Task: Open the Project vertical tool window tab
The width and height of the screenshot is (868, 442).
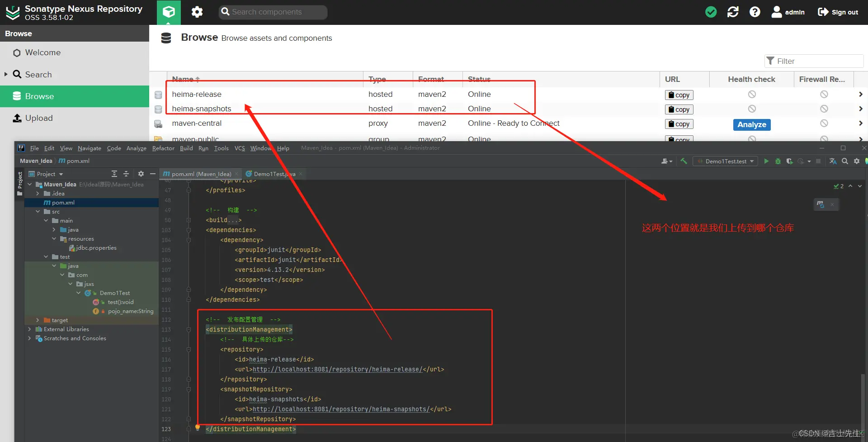Action: click(20, 181)
